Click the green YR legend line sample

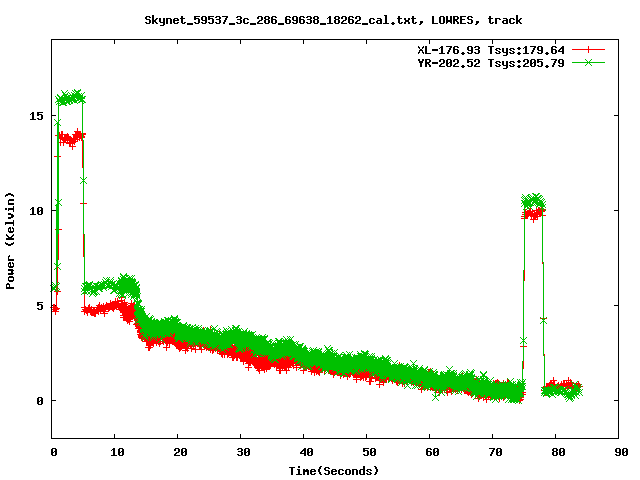(588, 62)
